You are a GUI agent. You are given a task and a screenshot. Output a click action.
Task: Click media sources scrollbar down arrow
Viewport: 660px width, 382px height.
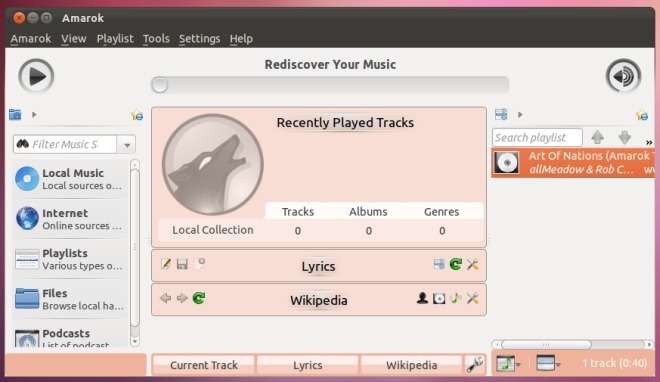[135, 341]
